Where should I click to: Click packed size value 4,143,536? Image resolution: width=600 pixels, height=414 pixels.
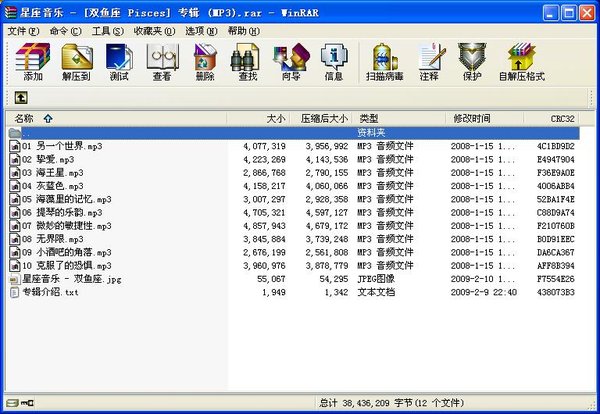[x=327, y=160]
